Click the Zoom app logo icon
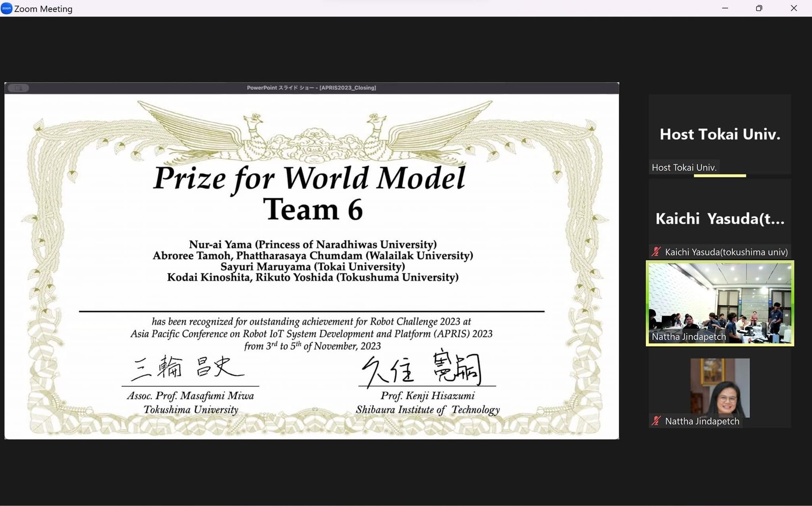812x506 pixels. (x=7, y=8)
